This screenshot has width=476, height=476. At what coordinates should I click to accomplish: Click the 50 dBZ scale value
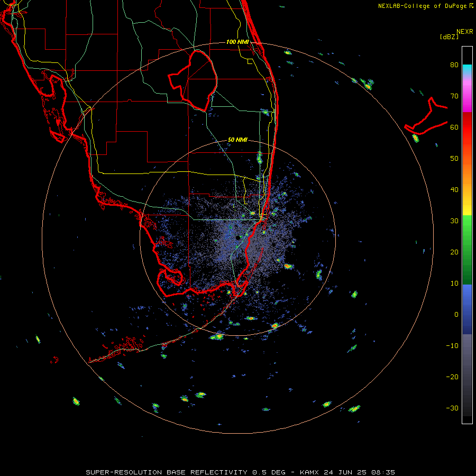[x=454, y=159]
